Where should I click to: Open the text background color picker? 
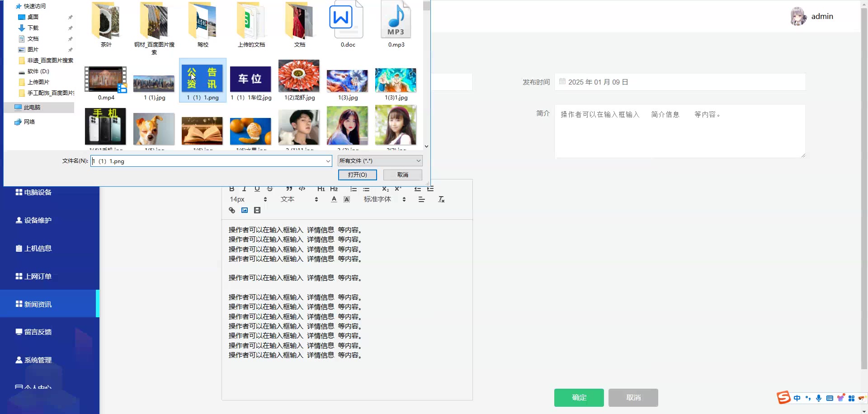coord(347,199)
